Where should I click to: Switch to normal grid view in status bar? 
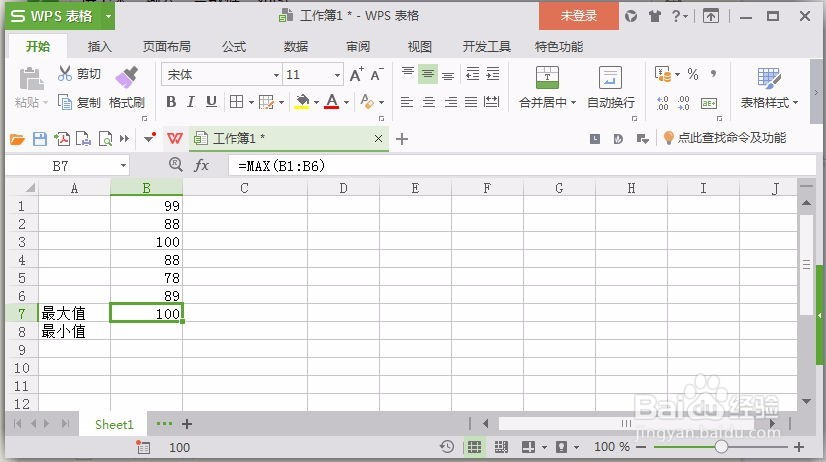click(474, 447)
